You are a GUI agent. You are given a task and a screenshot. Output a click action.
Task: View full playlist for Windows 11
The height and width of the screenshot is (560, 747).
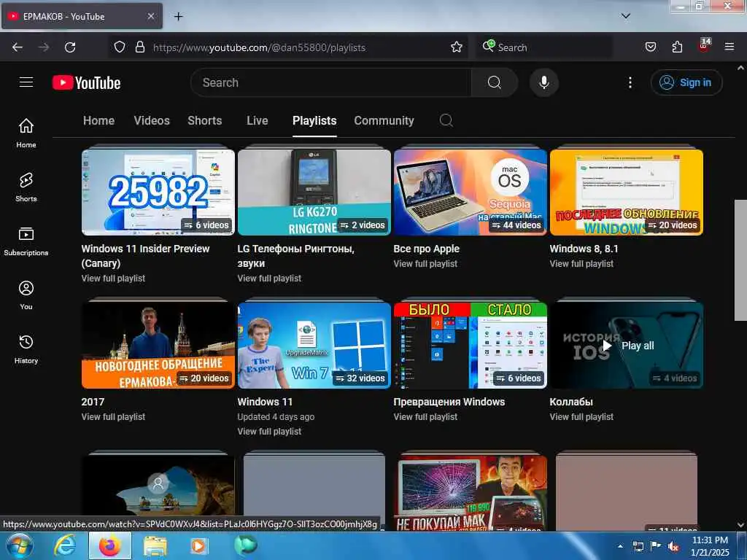(269, 432)
